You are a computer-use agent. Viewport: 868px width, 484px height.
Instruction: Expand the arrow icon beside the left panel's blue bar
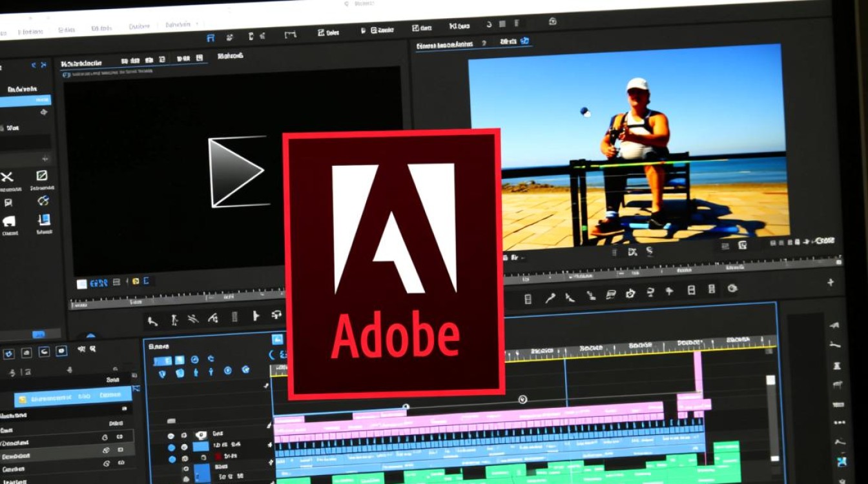(43, 112)
